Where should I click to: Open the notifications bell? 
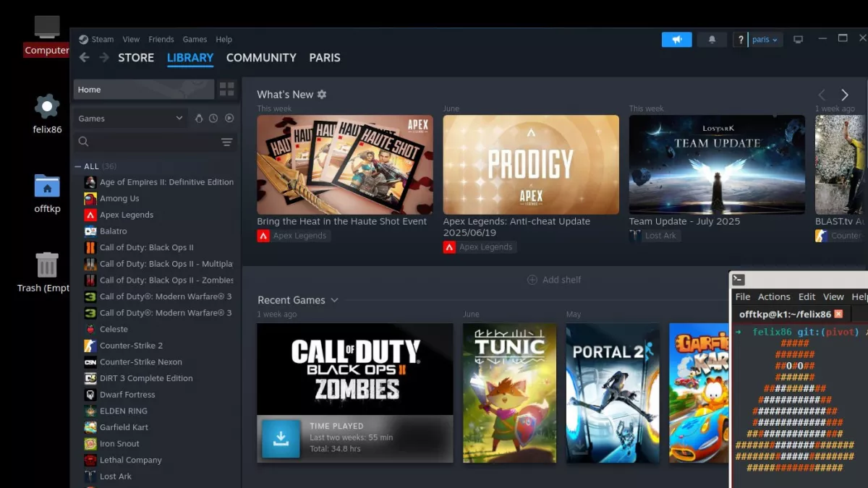[712, 40]
